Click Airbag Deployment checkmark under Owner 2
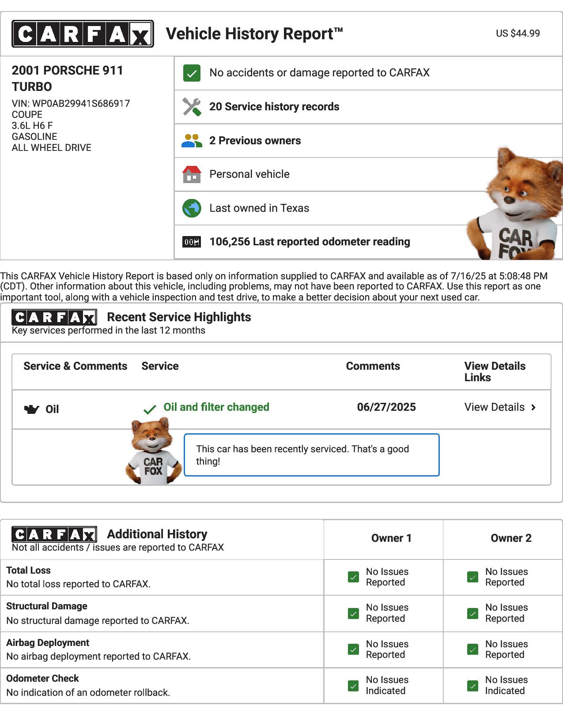Viewport: 563px width, 728px height. pos(472,649)
